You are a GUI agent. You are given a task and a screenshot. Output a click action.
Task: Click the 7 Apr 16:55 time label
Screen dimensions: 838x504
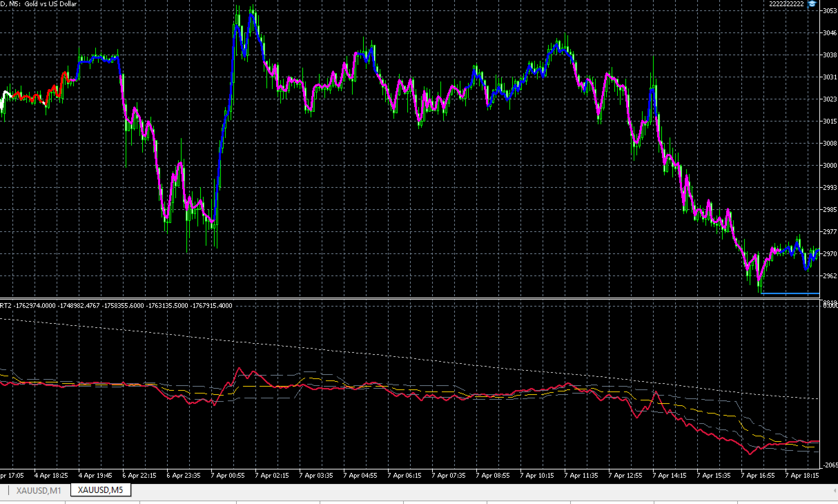click(757, 476)
